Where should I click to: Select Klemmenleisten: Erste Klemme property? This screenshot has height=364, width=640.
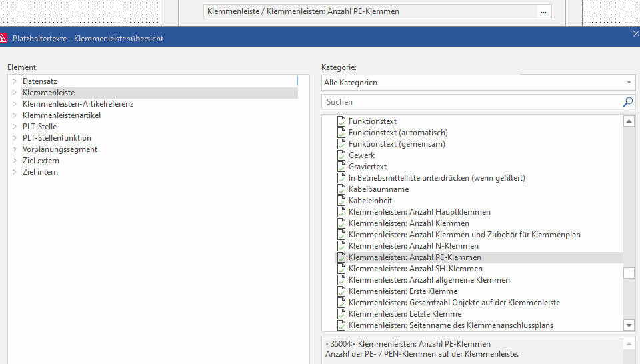tap(403, 291)
